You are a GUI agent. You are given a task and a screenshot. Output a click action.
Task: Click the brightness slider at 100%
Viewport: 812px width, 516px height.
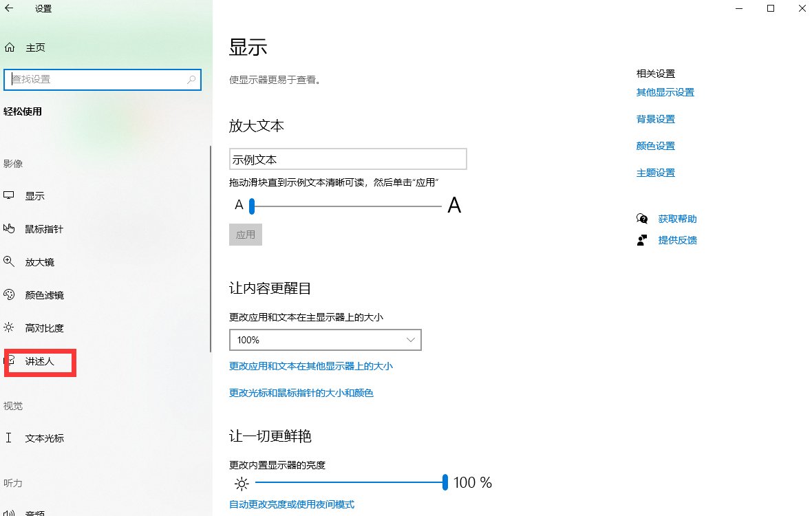(445, 482)
